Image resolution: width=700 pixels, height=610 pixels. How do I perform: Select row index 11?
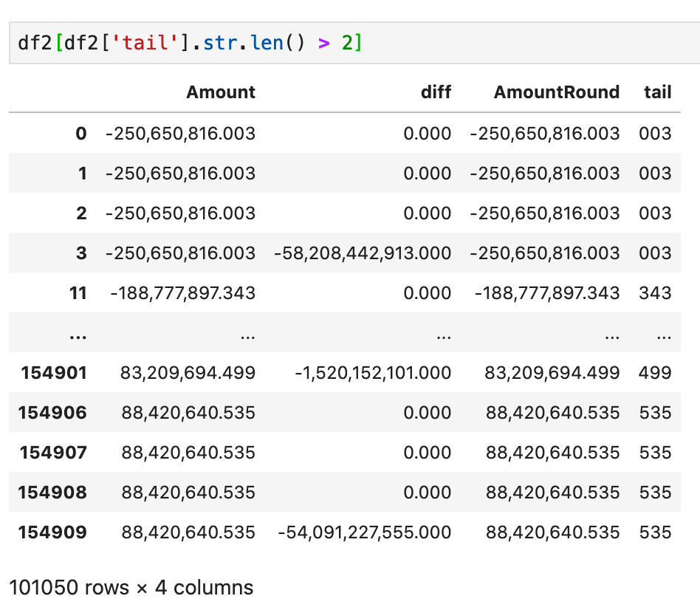pos(78,293)
